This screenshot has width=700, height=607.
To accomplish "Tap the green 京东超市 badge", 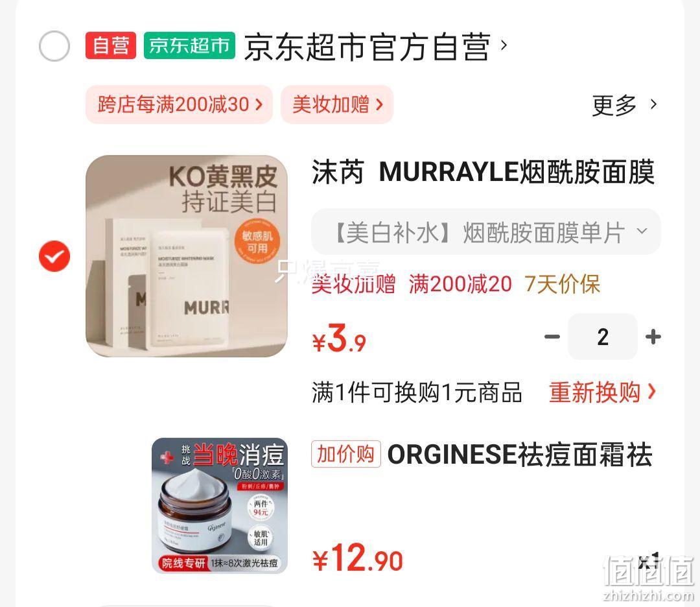I will pyautogui.click(x=189, y=45).
